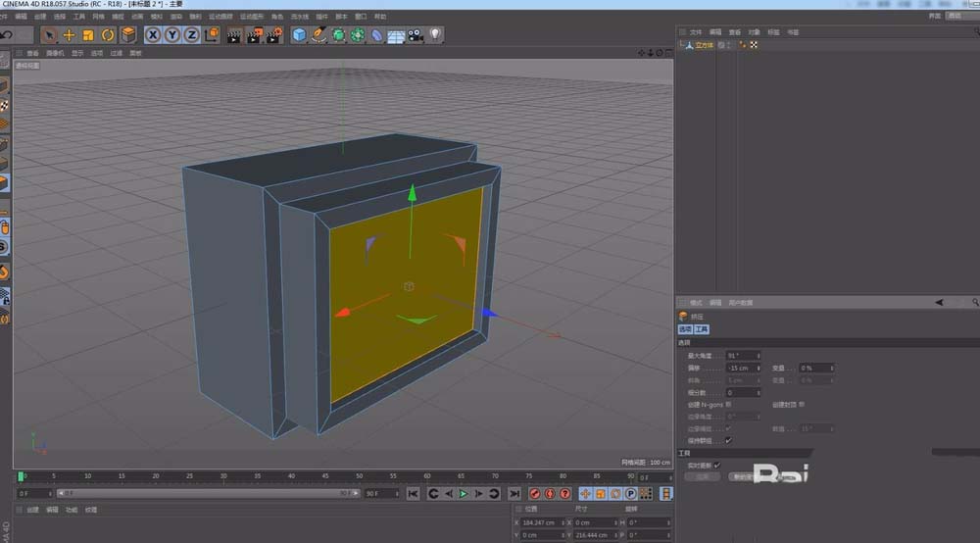Enable the 创建 N-gons checkbox
This screenshot has width=980, height=543.
(728, 404)
